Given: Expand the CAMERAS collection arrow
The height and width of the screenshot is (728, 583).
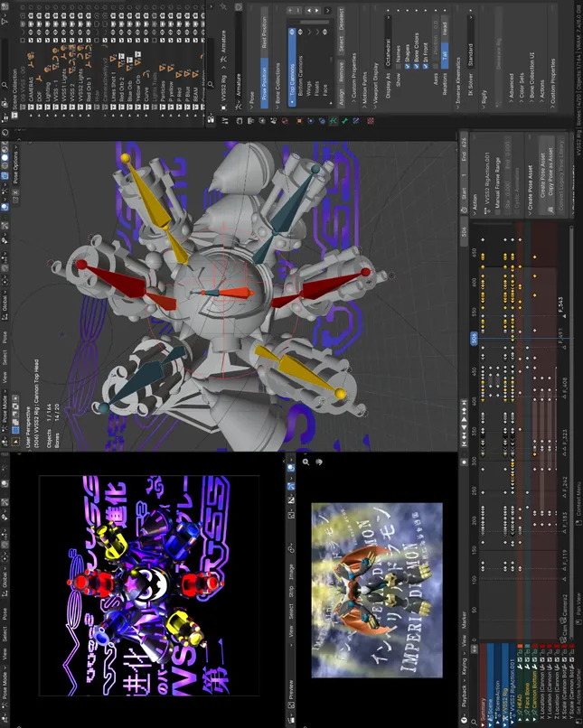Looking at the screenshot, I should pos(31,116).
